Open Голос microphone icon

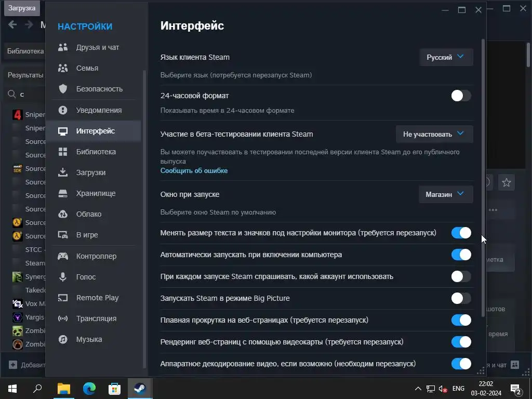(63, 277)
